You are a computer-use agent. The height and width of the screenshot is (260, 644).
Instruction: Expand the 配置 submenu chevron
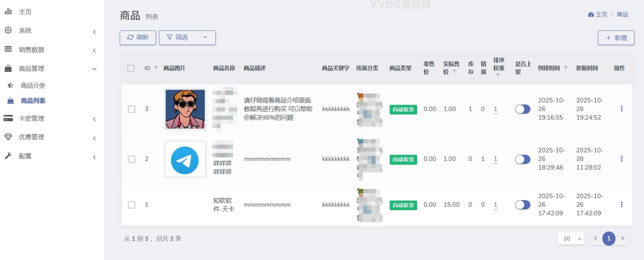click(94, 157)
